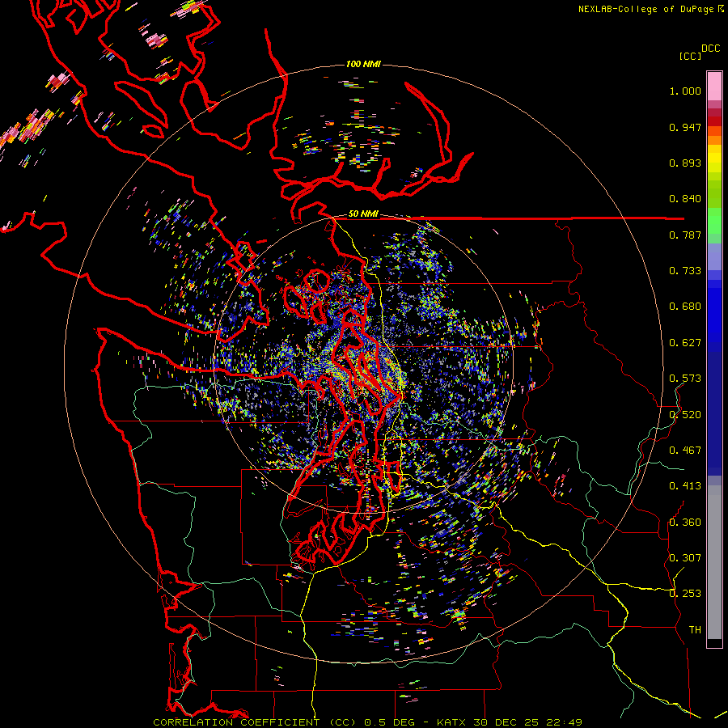Click the 0.573 legend value

tap(685, 379)
